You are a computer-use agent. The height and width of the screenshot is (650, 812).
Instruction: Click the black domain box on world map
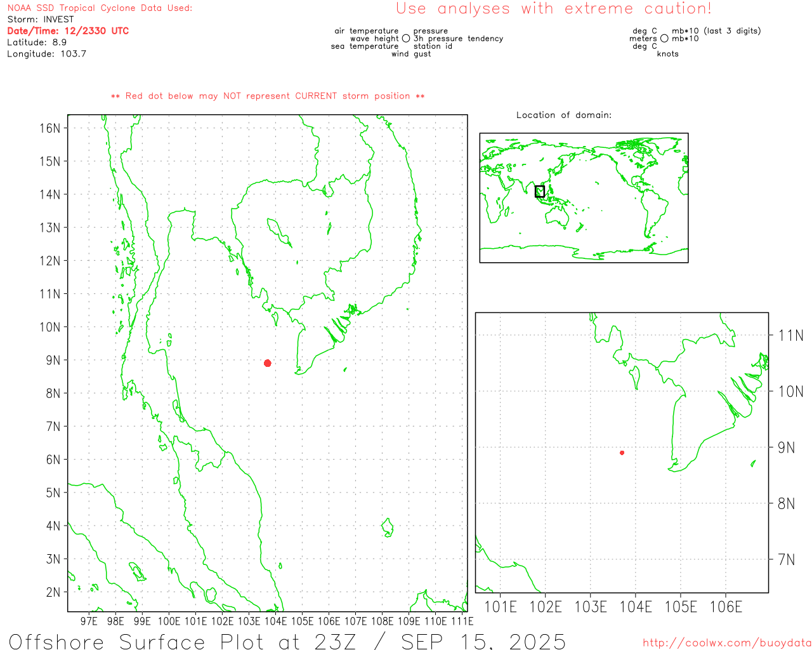(540, 191)
